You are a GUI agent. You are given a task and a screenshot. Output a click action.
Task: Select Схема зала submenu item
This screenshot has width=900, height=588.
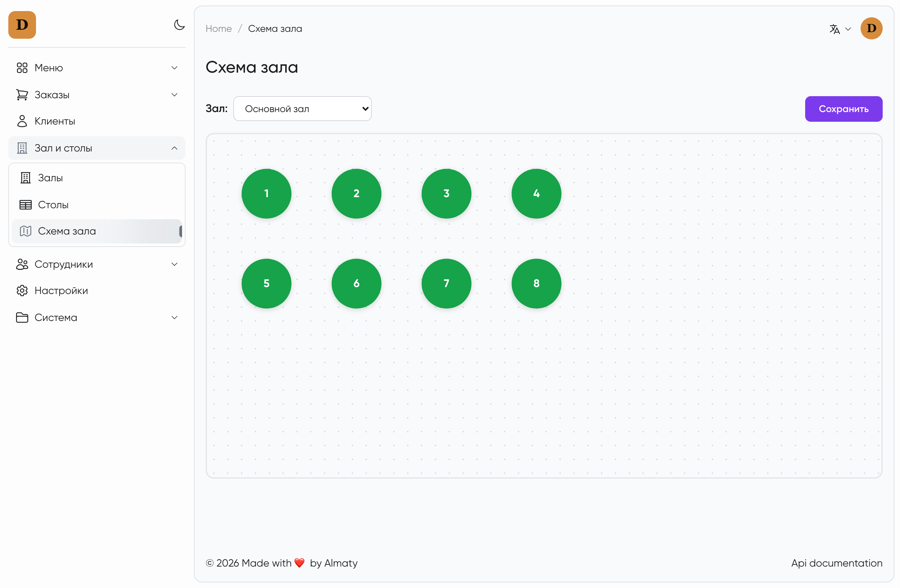[97, 231]
